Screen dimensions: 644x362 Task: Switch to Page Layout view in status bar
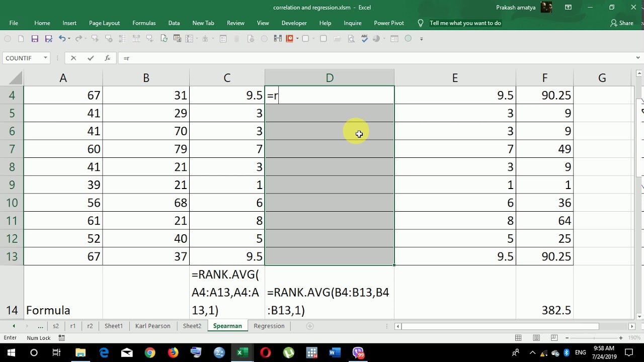(536, 338)
